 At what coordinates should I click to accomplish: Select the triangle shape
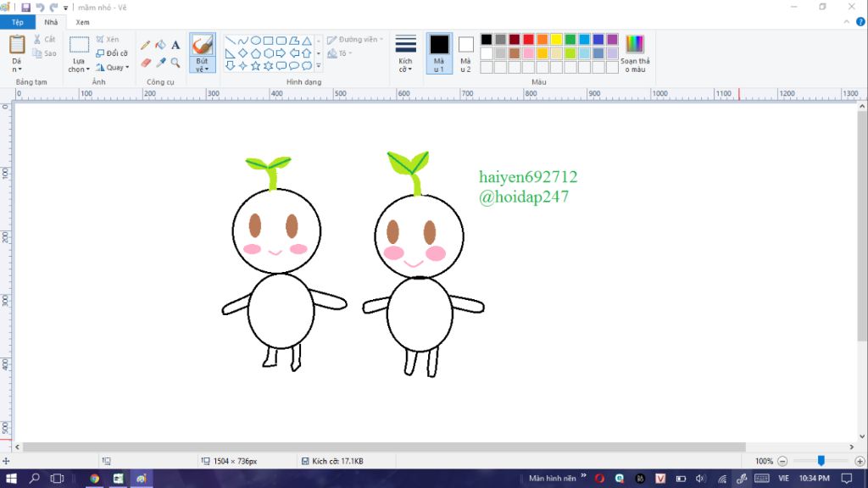pos(307,41)
